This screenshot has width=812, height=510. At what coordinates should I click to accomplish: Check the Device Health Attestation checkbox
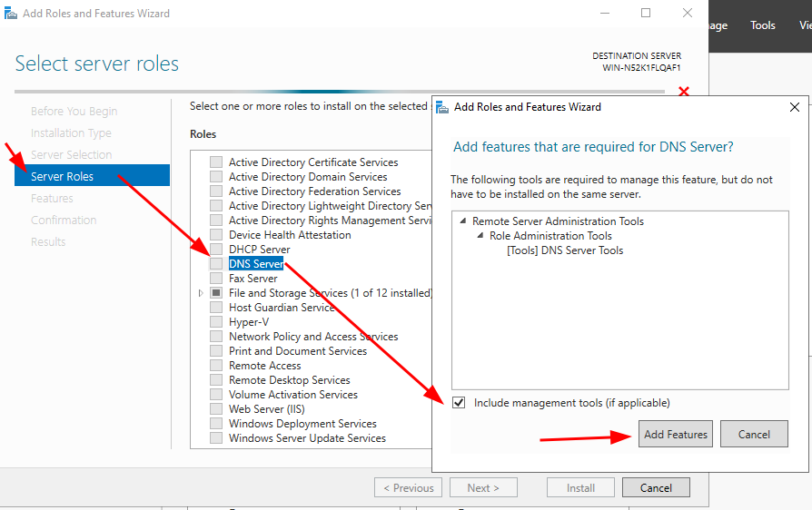[216, 235]
